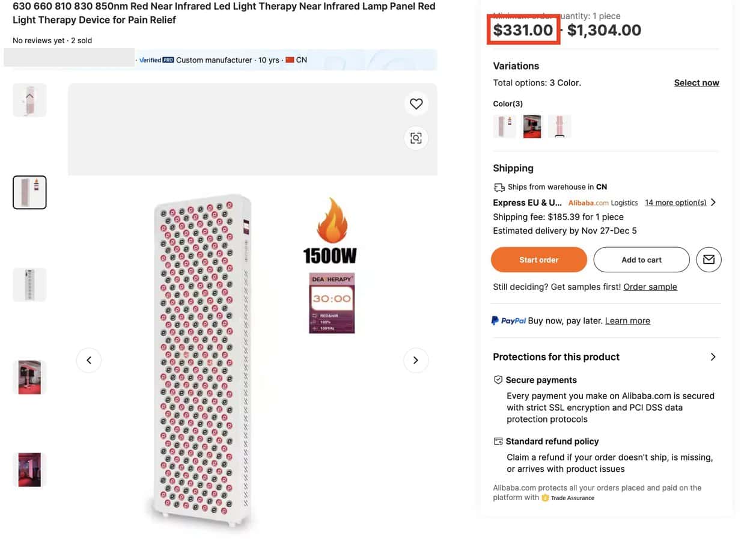The height and width of the screenshot is (541, 756).
Task: Select the bottom red-lit room thumbnail
Action: 29,469
